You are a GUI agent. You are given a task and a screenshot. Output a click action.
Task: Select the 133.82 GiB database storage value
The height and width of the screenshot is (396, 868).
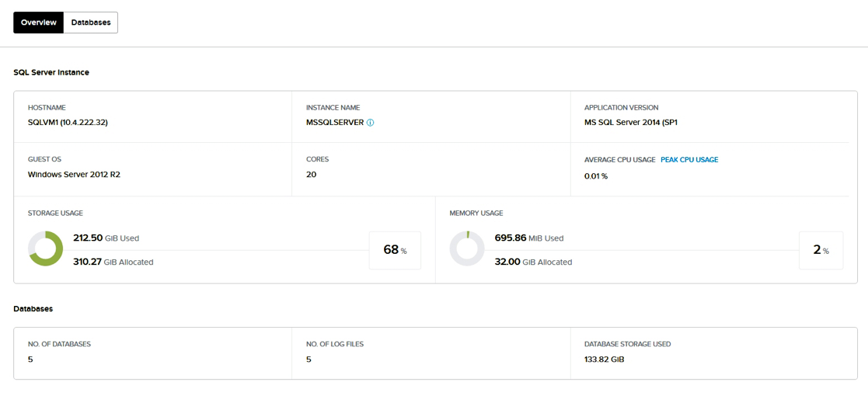605,360
